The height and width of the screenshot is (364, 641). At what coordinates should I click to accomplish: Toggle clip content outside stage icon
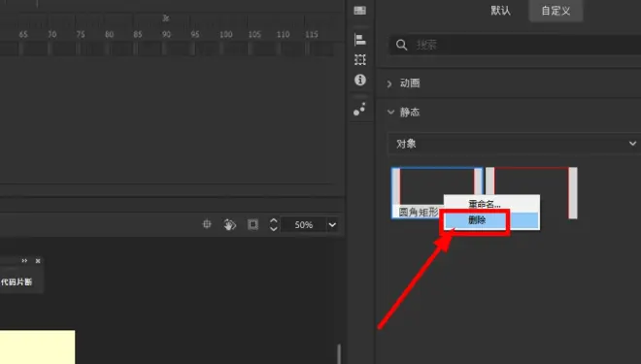(x=253, y=224)
